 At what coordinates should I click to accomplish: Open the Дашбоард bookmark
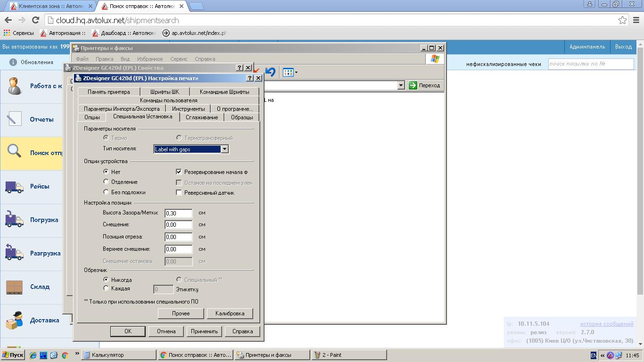tap(124, 33)
